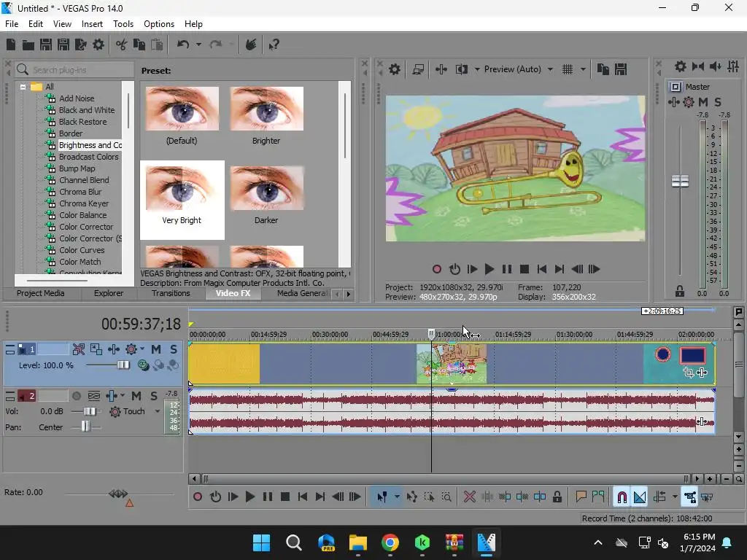The width and height of the screenshot is (747, 560).
Task: Click the Search plug-ins field
Action: click(x=76, y=70)
